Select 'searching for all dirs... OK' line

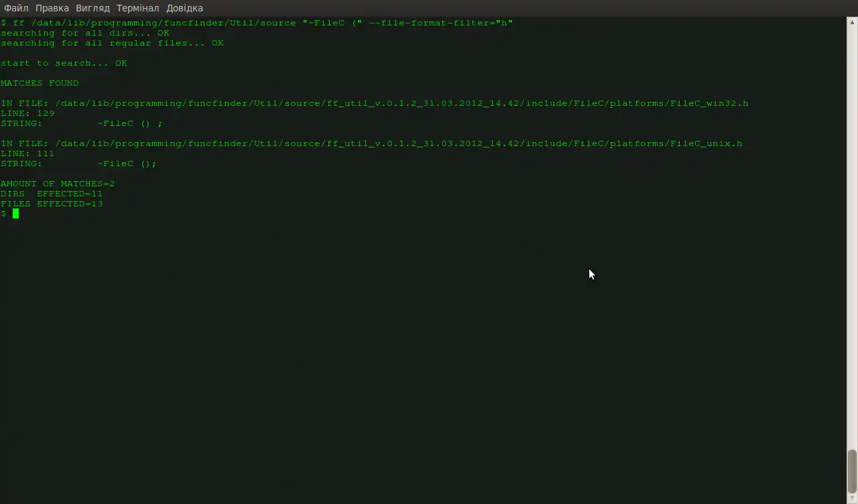85,33
